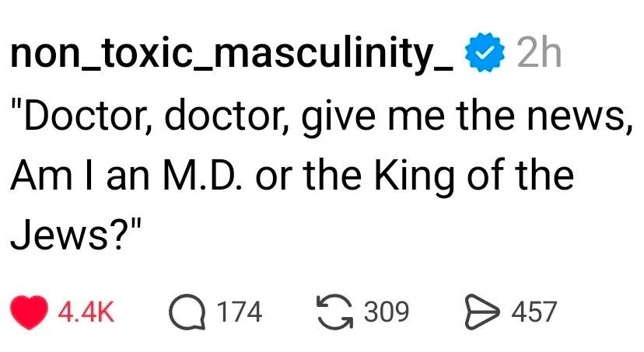The height and width of the screenshot is (352, 644).
Task: Open replies via the comment bubble icon
Action: tap(187, 312)
